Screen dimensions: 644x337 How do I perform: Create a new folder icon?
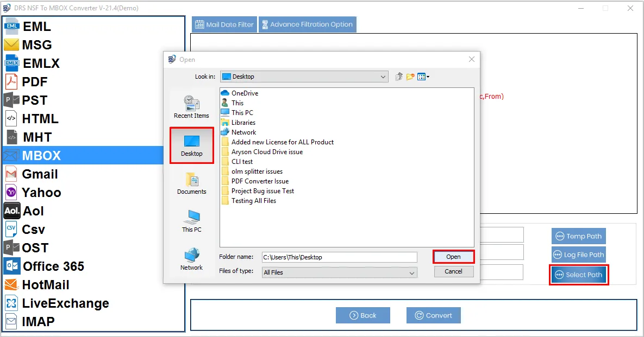tap(410, 77)
